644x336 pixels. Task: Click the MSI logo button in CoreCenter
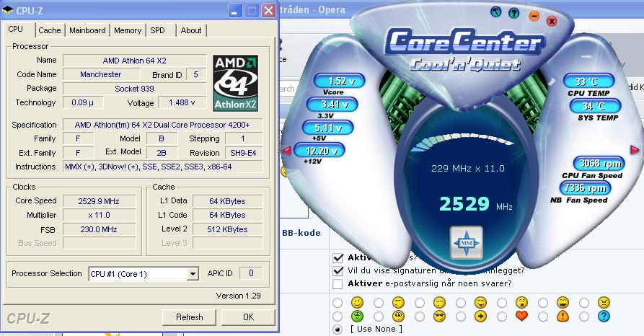click(x=466, y=242)
